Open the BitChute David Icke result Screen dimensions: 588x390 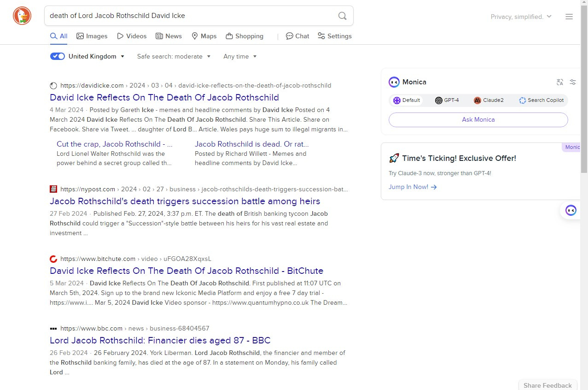click(x=186, y=271)
